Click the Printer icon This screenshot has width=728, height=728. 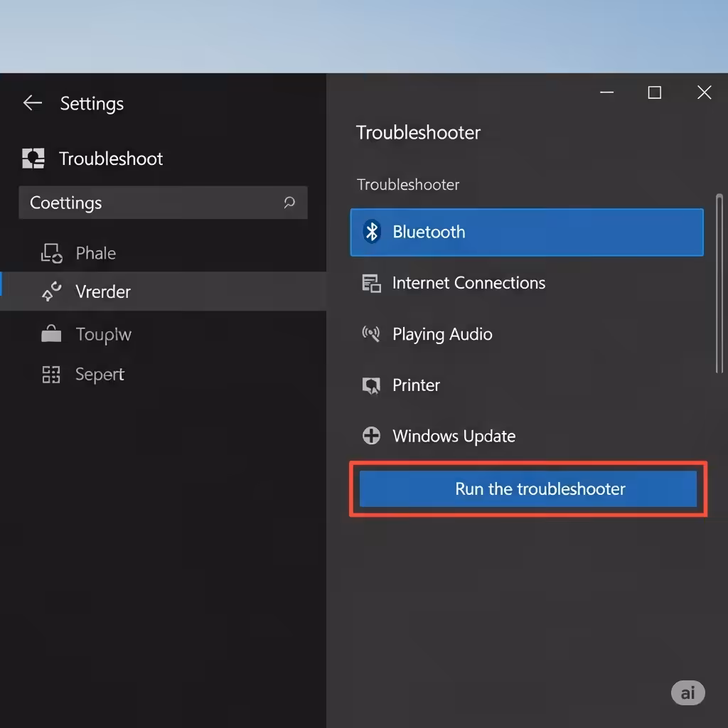click(x=371, y=385)
